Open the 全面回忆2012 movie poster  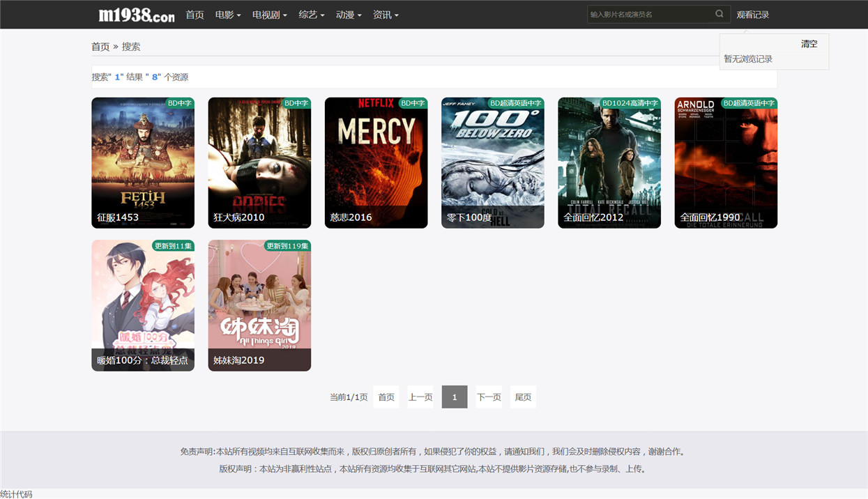609,162
